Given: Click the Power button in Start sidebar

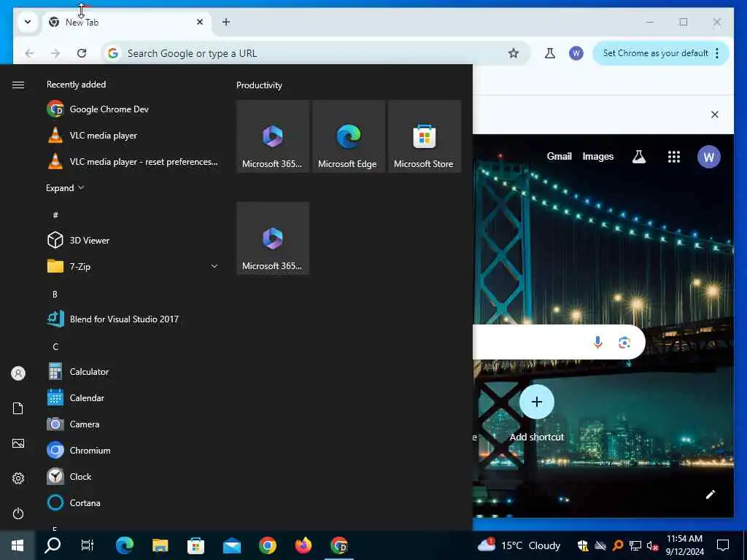Looking at the screenshot, I should pos(18,513).
